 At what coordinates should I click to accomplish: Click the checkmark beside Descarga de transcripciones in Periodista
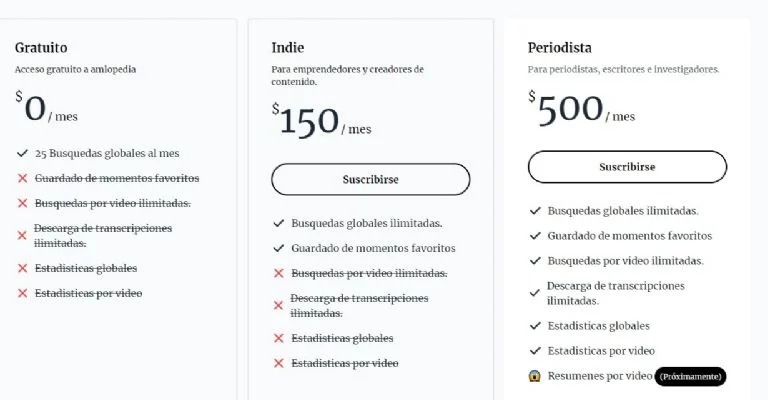(535, 292)
